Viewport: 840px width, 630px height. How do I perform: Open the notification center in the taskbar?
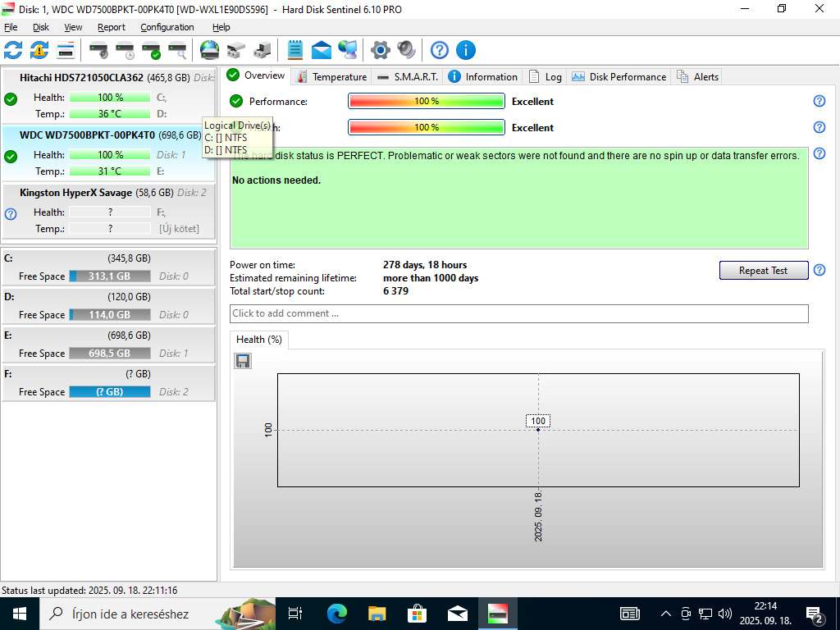[815, 614]
